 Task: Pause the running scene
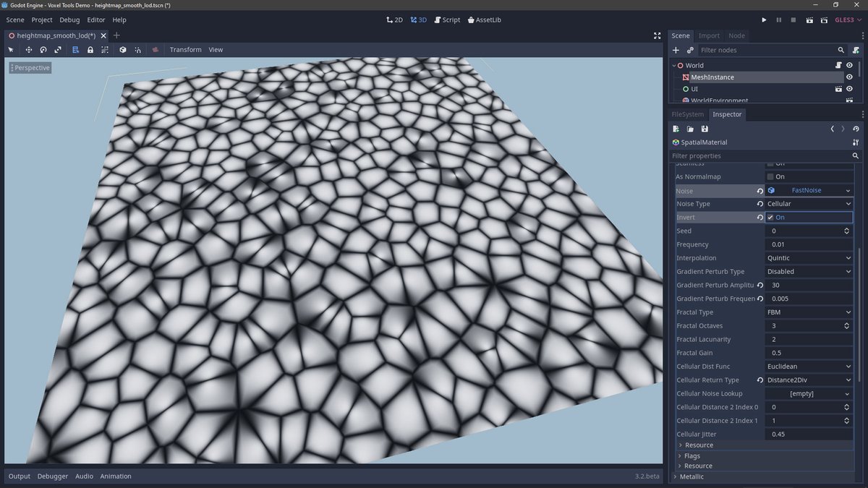coord(779,20)
